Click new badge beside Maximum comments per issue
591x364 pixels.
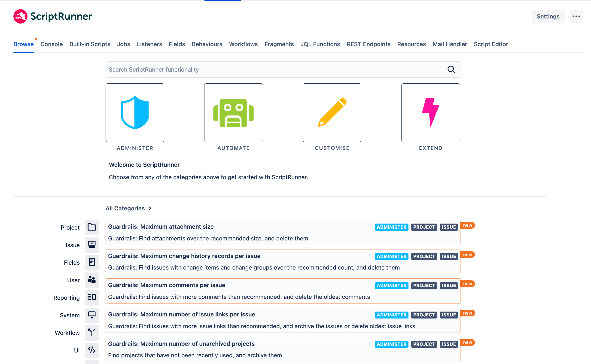pyautogui.click(x=467, y=284)
